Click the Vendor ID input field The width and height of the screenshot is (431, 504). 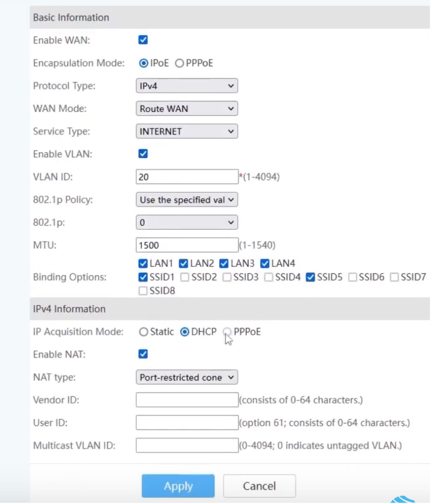point(187,400)
